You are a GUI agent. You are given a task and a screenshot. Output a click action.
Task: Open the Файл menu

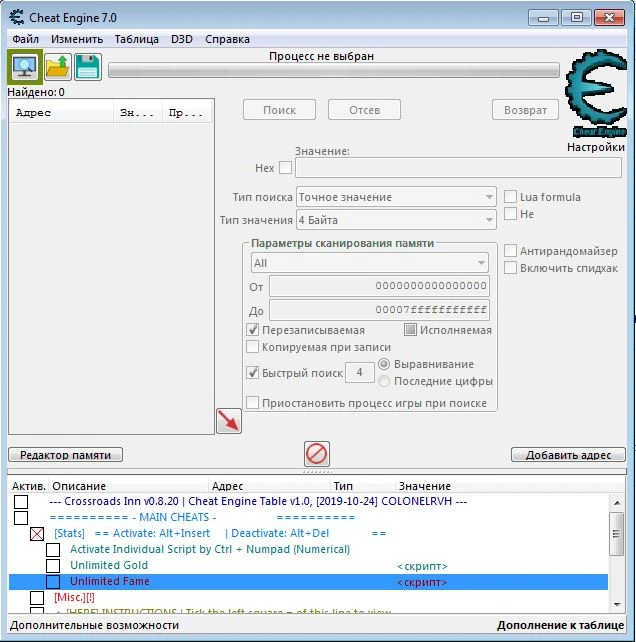(x=25, y=39)
